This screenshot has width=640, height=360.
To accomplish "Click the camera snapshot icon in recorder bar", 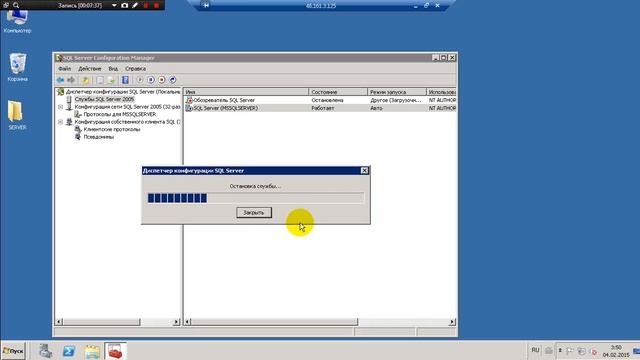I will 125,5.
